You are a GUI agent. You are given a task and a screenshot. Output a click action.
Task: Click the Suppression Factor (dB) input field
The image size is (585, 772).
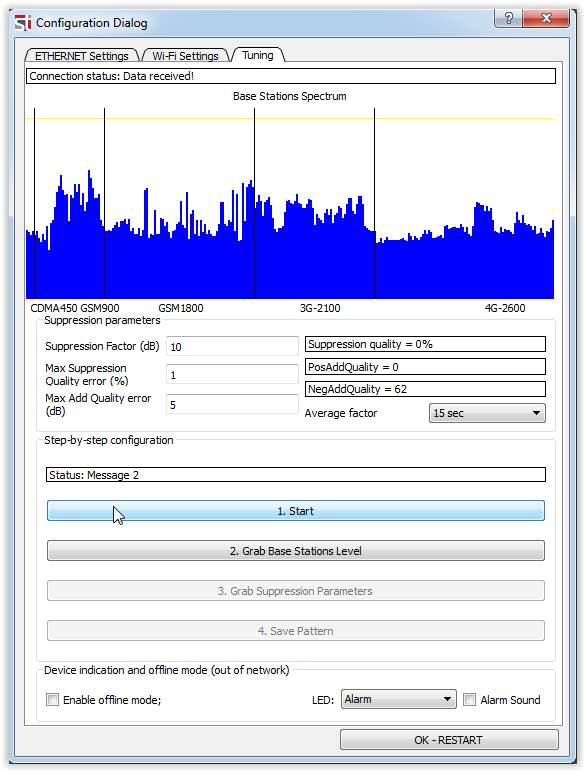point(232,347)
